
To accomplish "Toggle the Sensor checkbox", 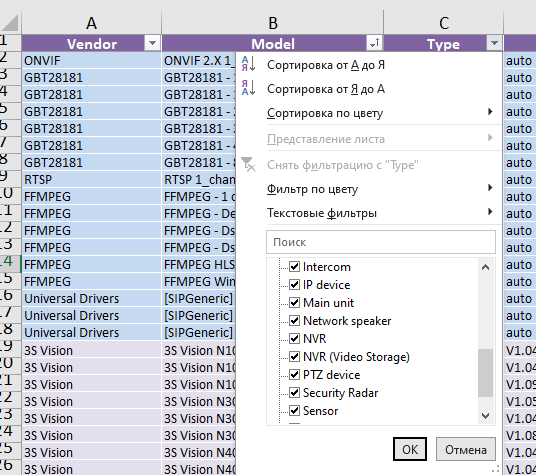I will pyautogui.click(x=294, y=410).
